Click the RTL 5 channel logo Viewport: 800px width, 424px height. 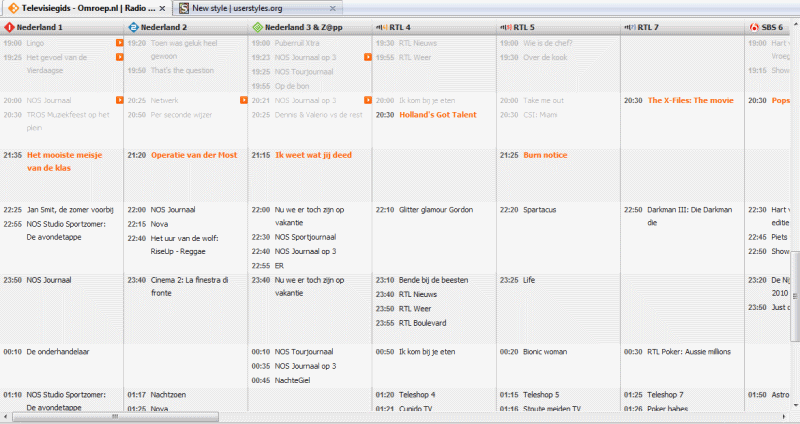pos(506,27)
